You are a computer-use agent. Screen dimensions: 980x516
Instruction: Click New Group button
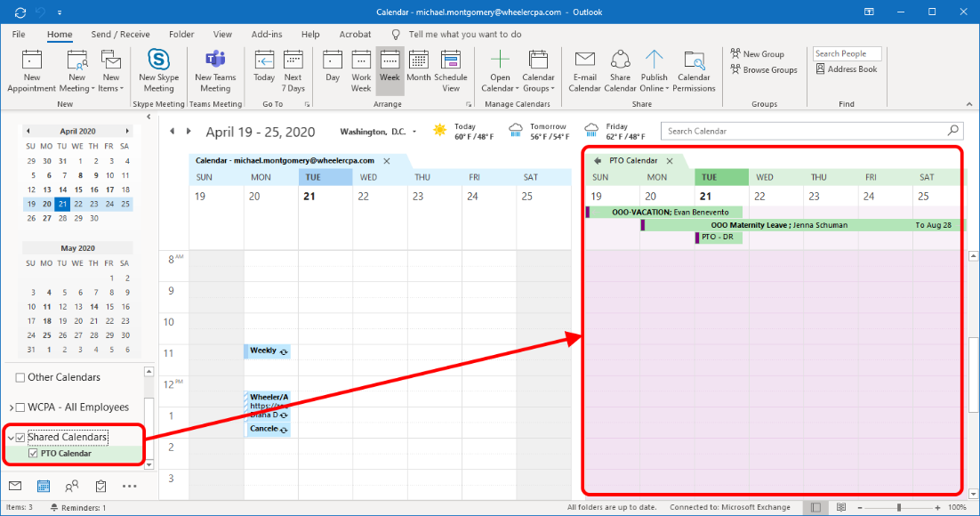pos(757,54)
